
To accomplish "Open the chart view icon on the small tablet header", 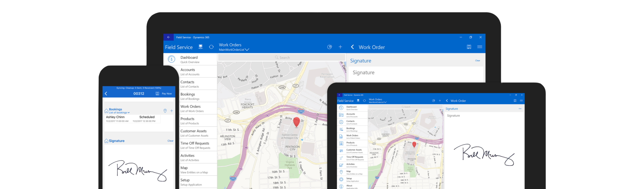I will [x=433, y=101].
